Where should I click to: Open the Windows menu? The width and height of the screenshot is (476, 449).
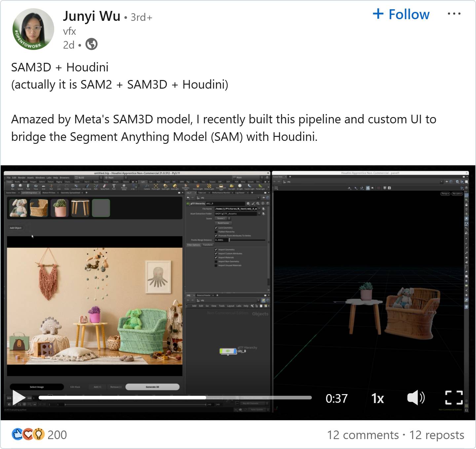click(40, 178)
